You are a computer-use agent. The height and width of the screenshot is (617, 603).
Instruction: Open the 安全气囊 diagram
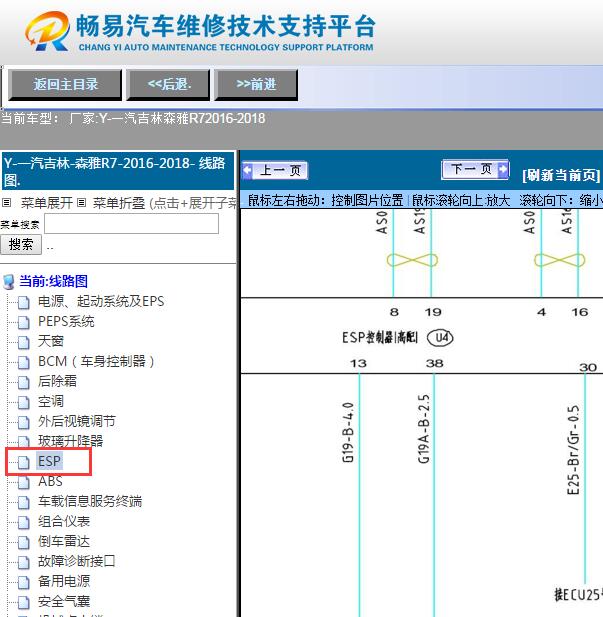[x=64, y=602]
